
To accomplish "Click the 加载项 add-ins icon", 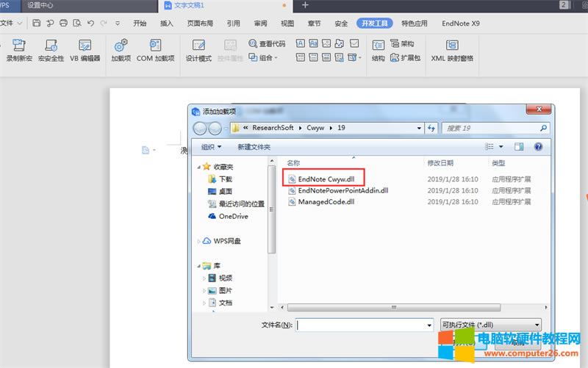I will point(121,46).
